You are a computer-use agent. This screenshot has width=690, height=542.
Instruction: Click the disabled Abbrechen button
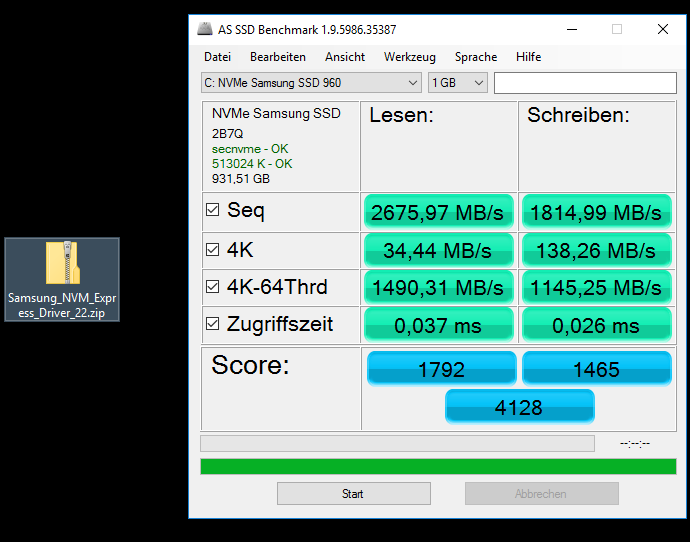[x=542, y=494]
